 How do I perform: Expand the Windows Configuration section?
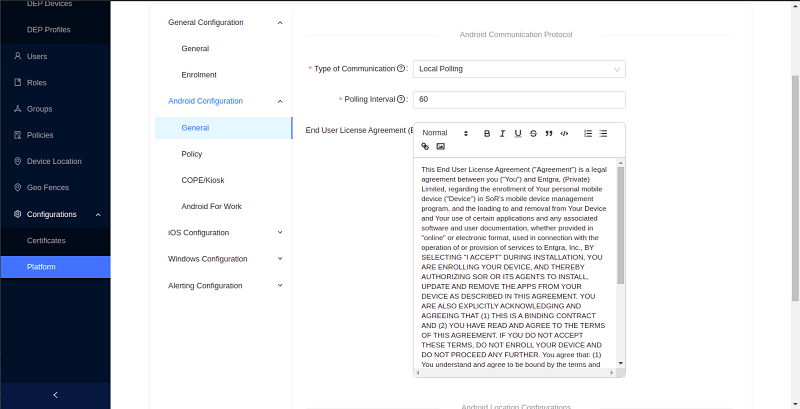[224, 259]
